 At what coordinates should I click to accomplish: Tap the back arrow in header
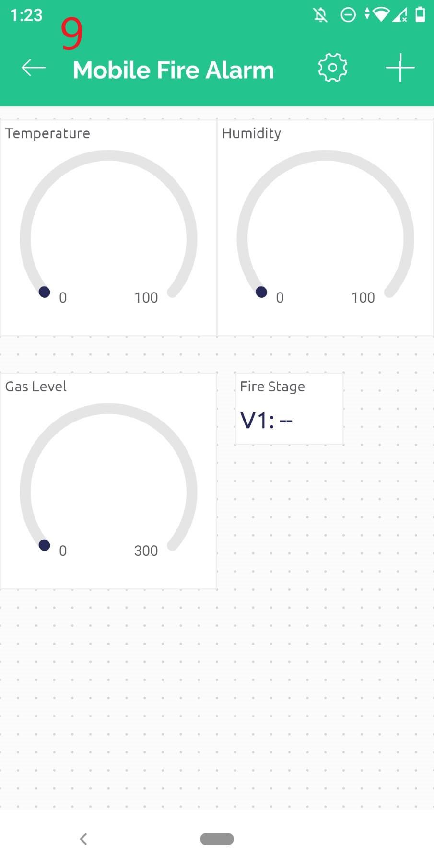click(34, 68)
